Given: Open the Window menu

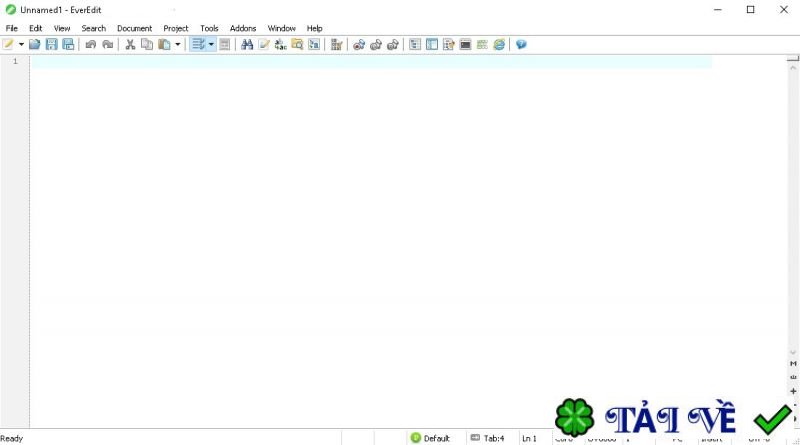Looking at the screenshot, I should (282, 28).
